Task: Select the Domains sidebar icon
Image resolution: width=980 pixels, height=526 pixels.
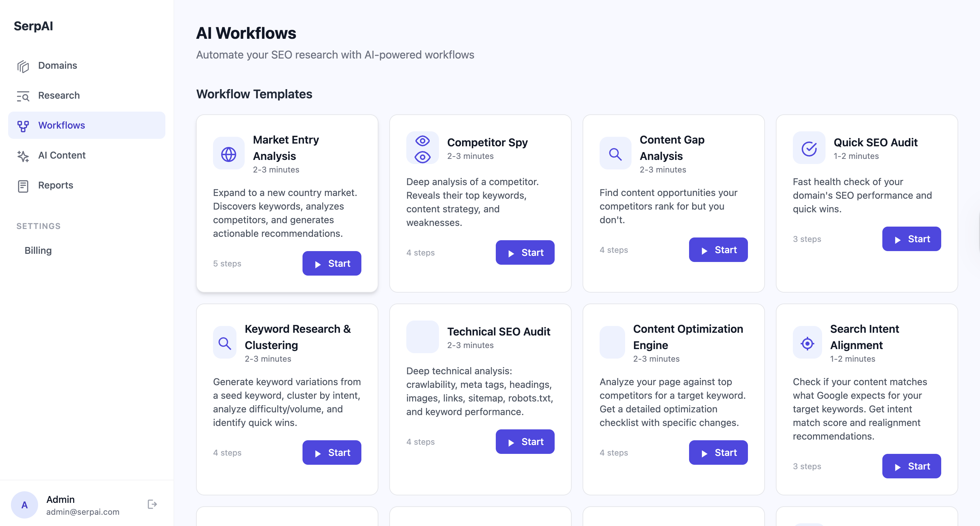Action: [23, 65]
